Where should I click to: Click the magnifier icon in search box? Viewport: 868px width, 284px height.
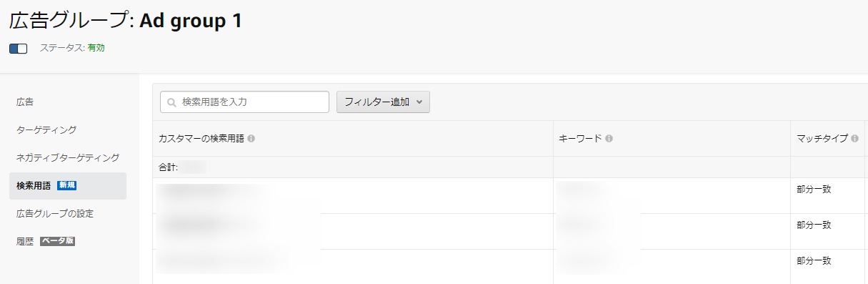(x=171, y=102)
